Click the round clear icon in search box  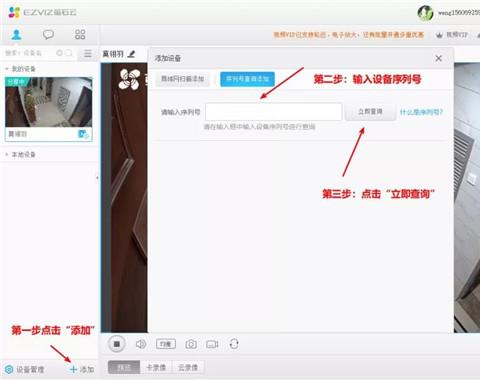tap(59, 53)
